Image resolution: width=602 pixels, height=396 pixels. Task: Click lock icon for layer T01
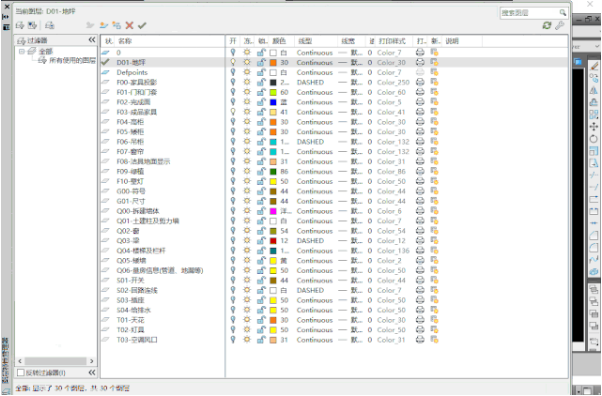click(261, 320)
